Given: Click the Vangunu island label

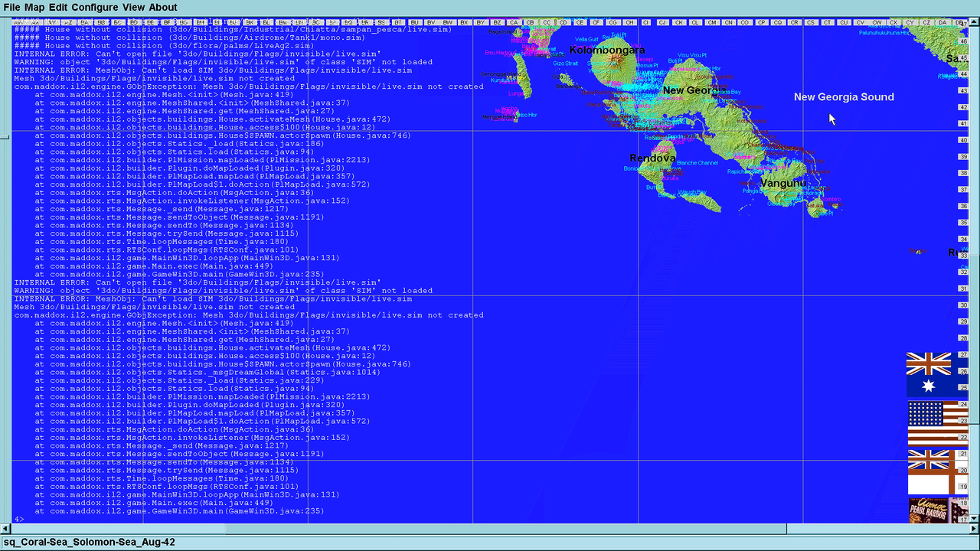Looking at the screenshot, I should [782, 184].
